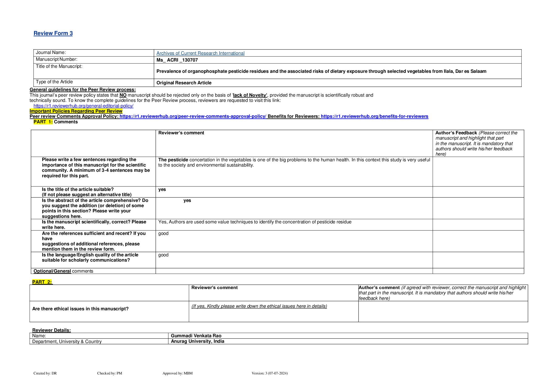Click the reviewer name Gummadi Venkata Rao
555x392 pixels.
click(x=196, y=336)
